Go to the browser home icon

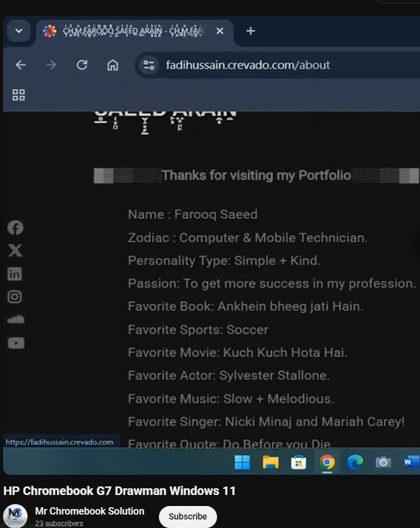point(112,65)
